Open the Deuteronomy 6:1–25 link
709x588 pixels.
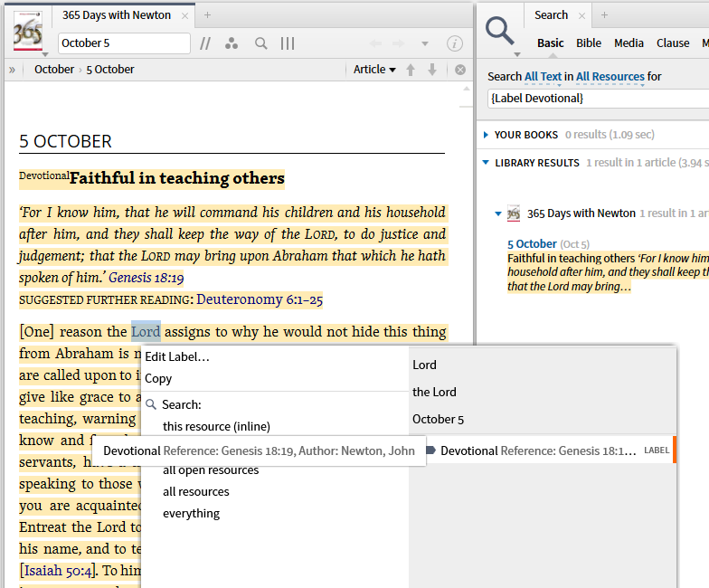point(260,299)
